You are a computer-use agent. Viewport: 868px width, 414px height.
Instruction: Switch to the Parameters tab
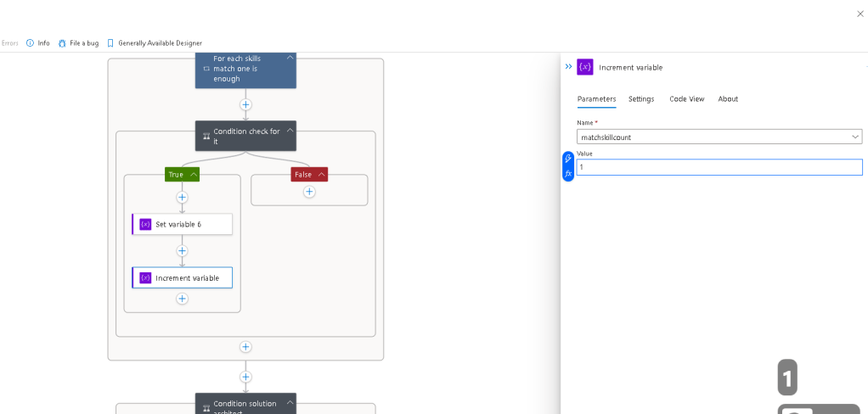coord(597,99)
